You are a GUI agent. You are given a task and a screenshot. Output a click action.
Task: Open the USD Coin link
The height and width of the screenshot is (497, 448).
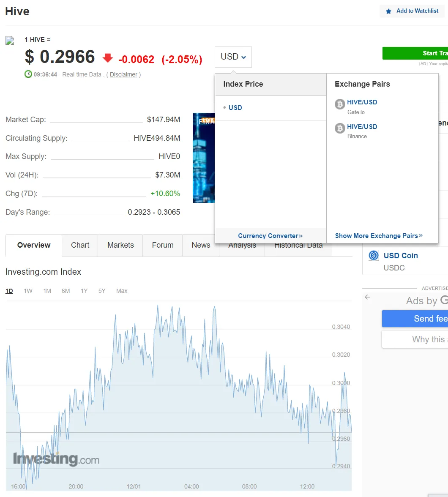[400, 255]
